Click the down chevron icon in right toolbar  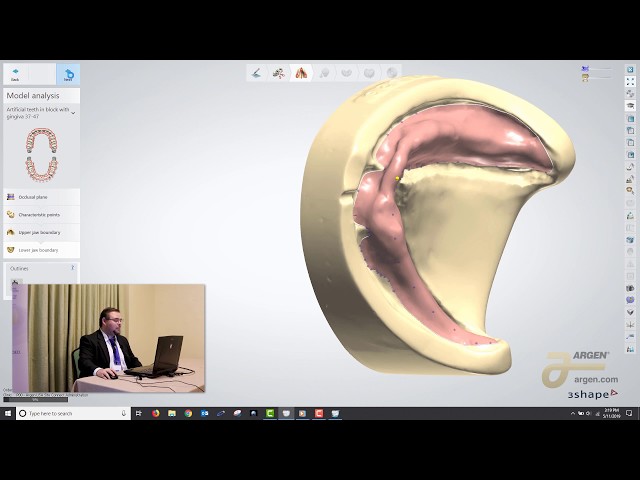pyautogui.click(x=630, y=312)
